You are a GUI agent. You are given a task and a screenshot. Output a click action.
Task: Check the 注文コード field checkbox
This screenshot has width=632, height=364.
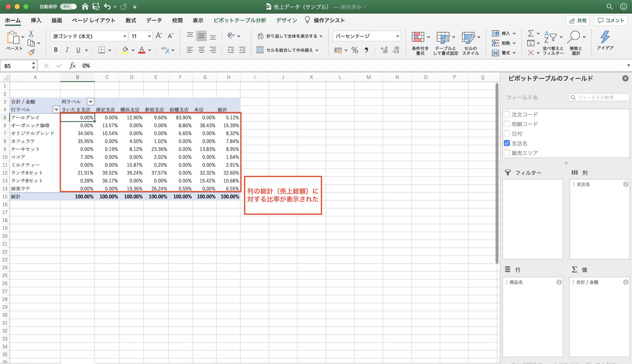pyautogui.click(x=507, y=114)
